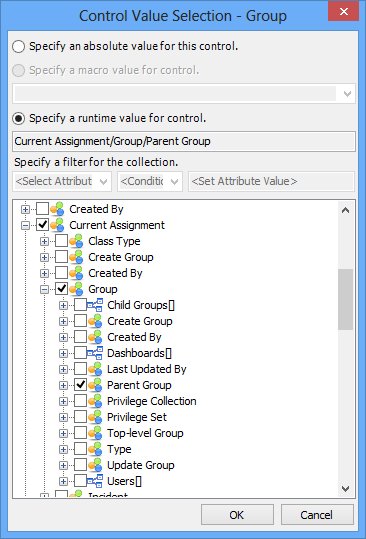The height and width of the screenshot is (539, 366).
Task: Click the Created By icon under Group
Action: point(95,337)
